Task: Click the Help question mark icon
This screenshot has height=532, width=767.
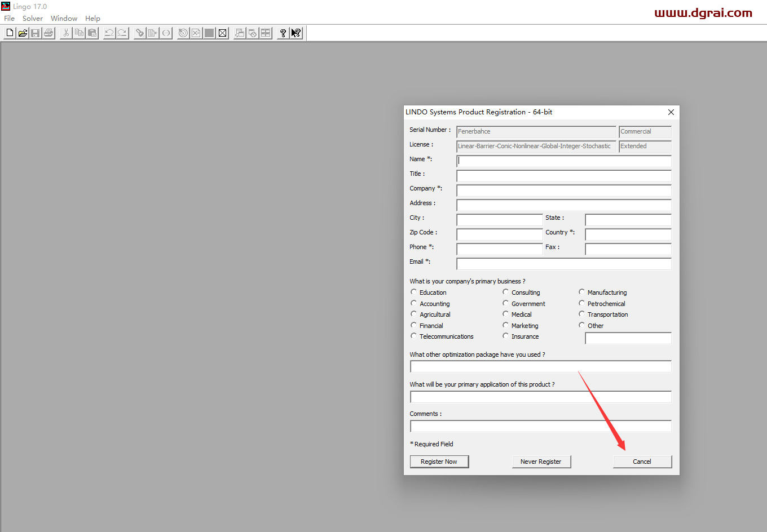Action: coord(283,33)
